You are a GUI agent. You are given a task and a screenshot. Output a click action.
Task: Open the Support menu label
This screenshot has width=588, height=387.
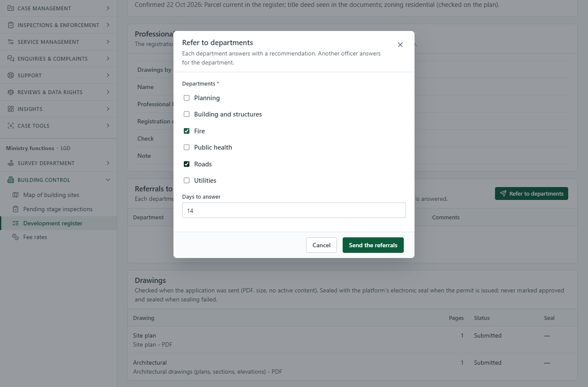[x=30, y=75]
